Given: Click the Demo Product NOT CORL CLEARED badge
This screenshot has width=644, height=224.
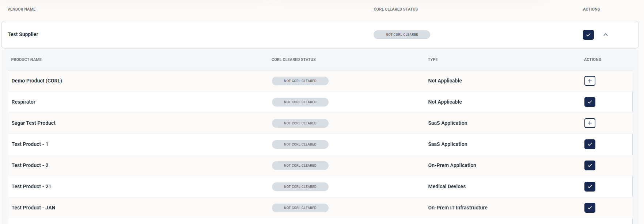Looking at the screenshot, I should click(x=300, y=81).
